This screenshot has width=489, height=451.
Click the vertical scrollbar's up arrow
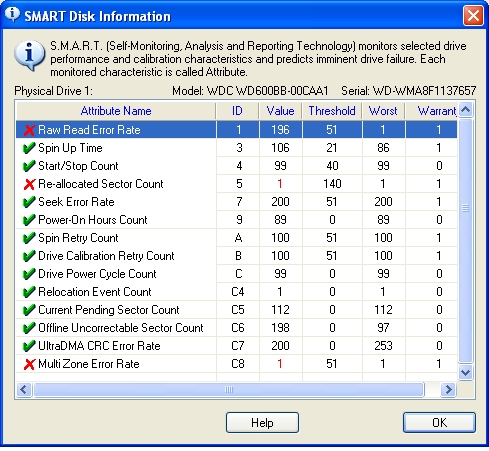(x=465, y=110)
